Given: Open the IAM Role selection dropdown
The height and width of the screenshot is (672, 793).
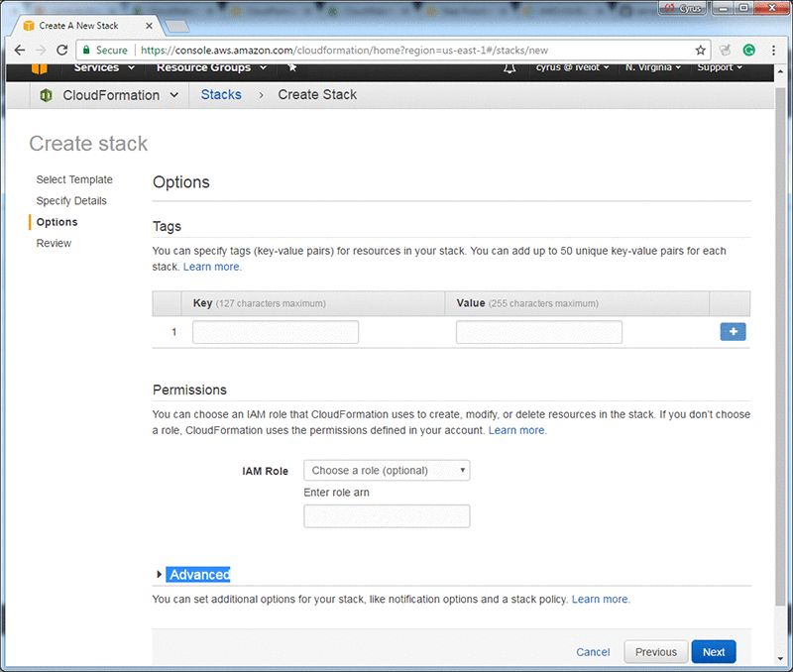Looking at the screenshot, I should (x=387, y=471).
